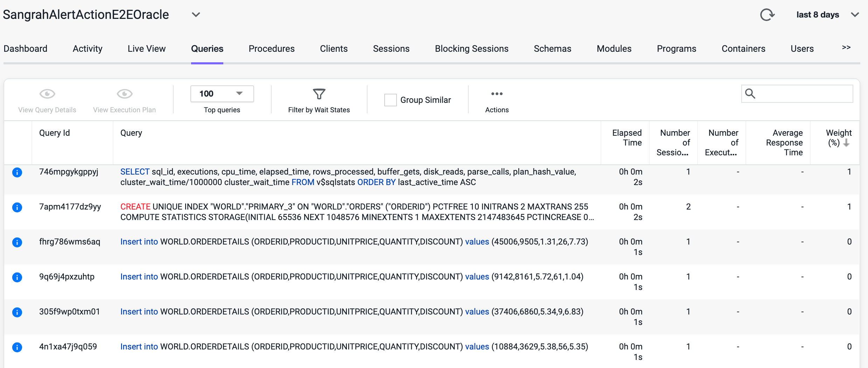Select query id fhrg786wms6aq
Screen dimensions: 868x368
click(70, 242)
